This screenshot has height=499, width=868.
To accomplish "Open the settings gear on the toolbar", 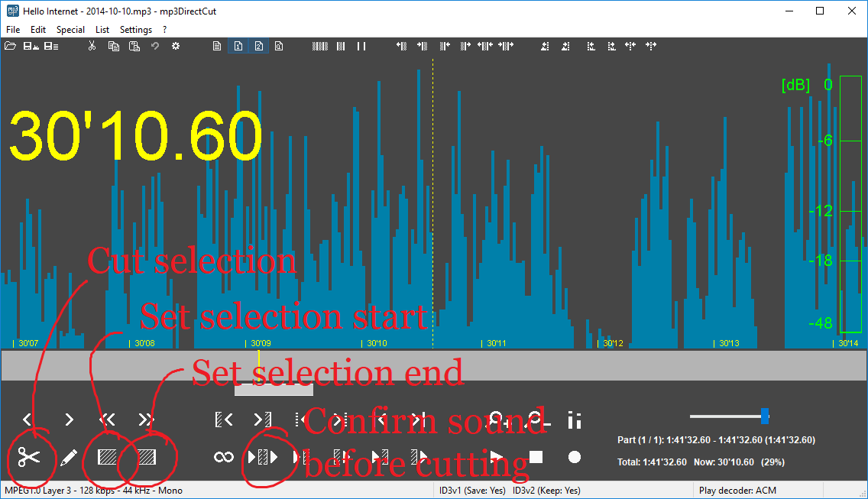I will pyautogui.click(x=176, y=46).
